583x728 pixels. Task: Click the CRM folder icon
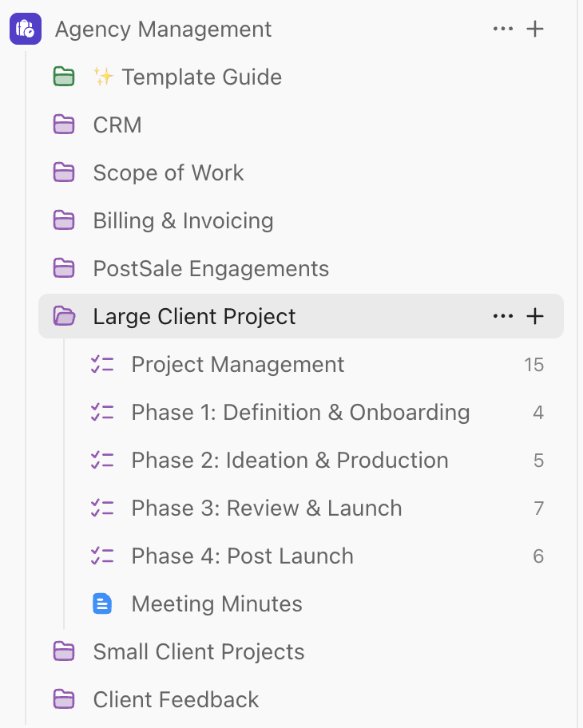coord(64,125)
